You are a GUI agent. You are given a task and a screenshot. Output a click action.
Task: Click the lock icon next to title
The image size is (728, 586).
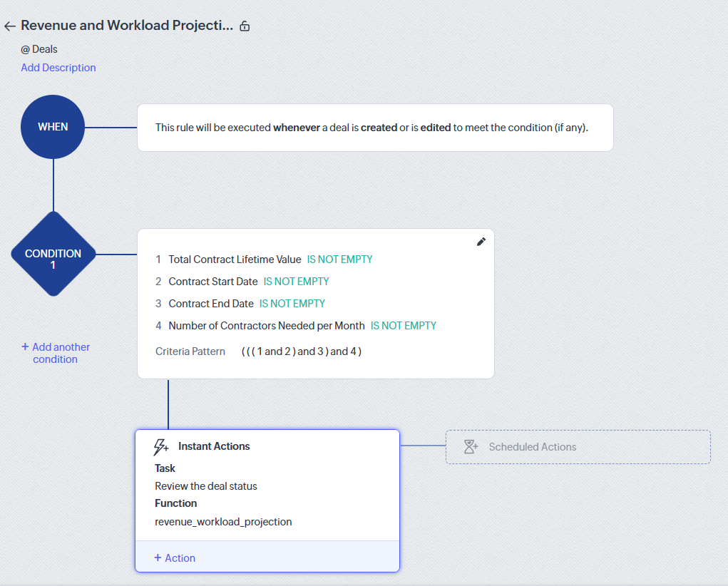[x=245, y=26]
